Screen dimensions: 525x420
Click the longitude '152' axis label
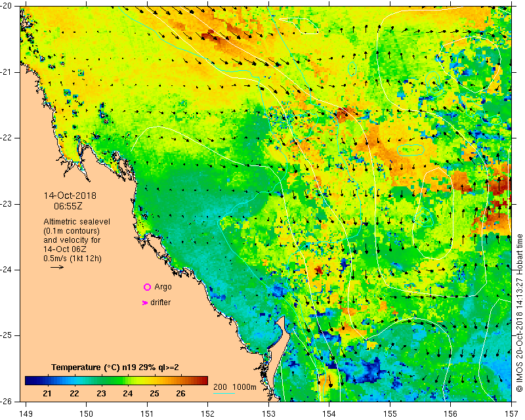[207, 413]
